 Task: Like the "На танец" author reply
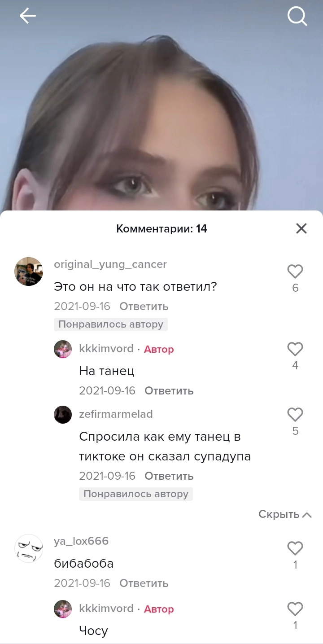click(x=295, y=349)
